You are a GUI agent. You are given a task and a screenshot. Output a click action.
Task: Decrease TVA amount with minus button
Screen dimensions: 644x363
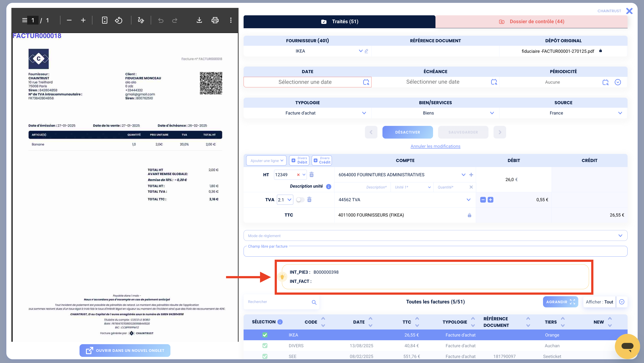(483, 200)
